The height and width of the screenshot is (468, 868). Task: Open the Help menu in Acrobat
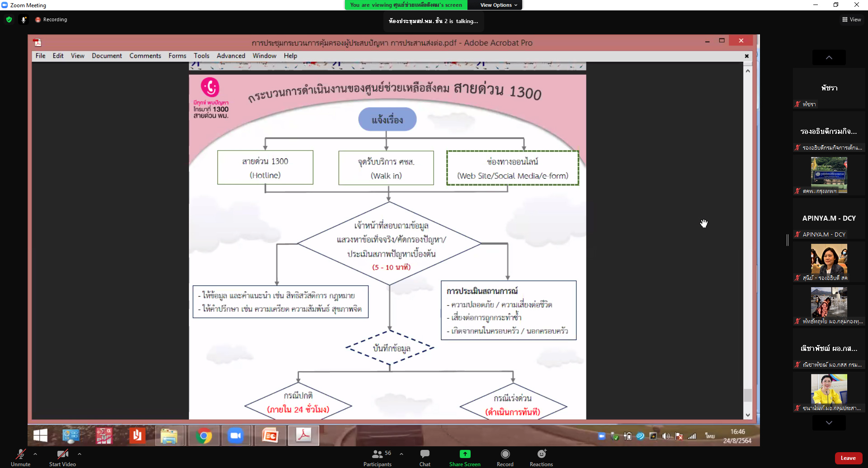click(290, 56)
